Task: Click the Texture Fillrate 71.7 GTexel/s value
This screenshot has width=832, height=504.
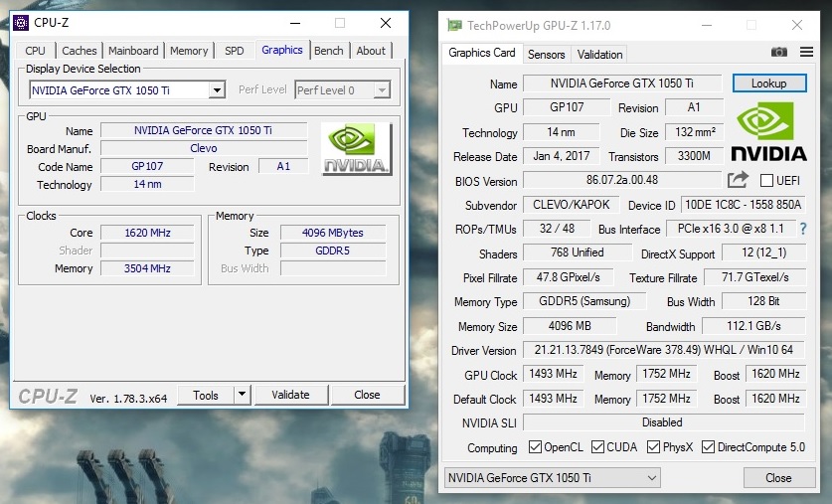Action: click(x=755, y=277)
